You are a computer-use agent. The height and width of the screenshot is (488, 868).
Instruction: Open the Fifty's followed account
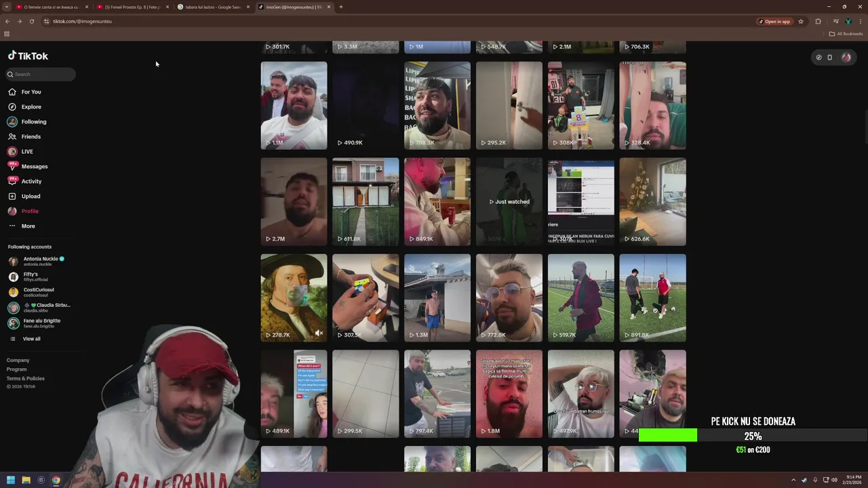[28, 277]
